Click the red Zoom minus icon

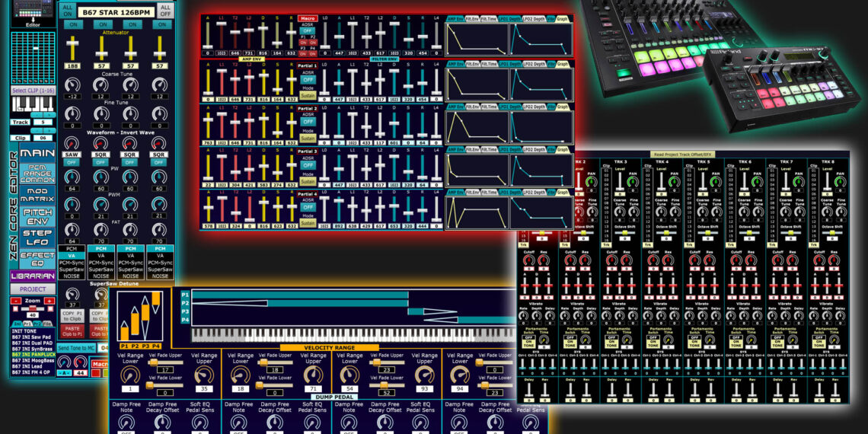[15, 300]
